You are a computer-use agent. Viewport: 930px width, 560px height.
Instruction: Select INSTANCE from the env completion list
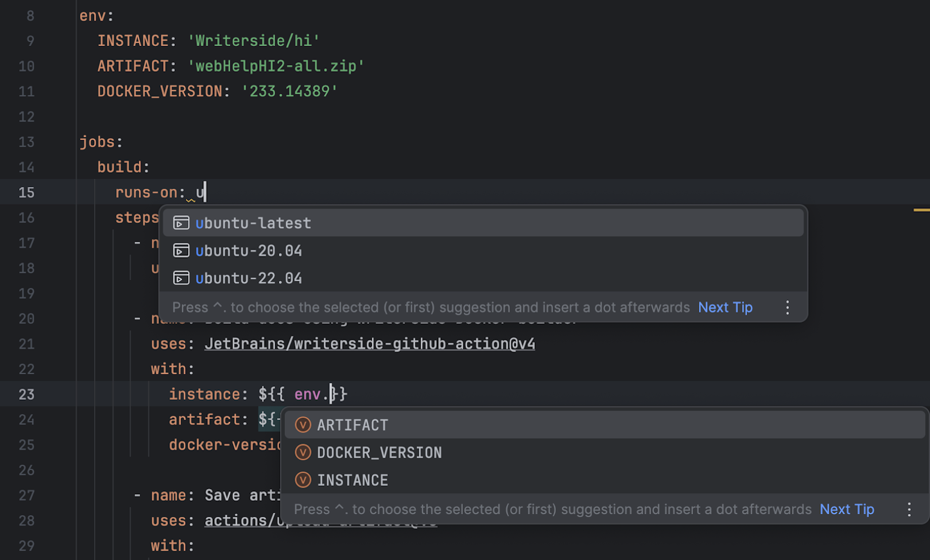pyautogui.click(x=352, y=480)
